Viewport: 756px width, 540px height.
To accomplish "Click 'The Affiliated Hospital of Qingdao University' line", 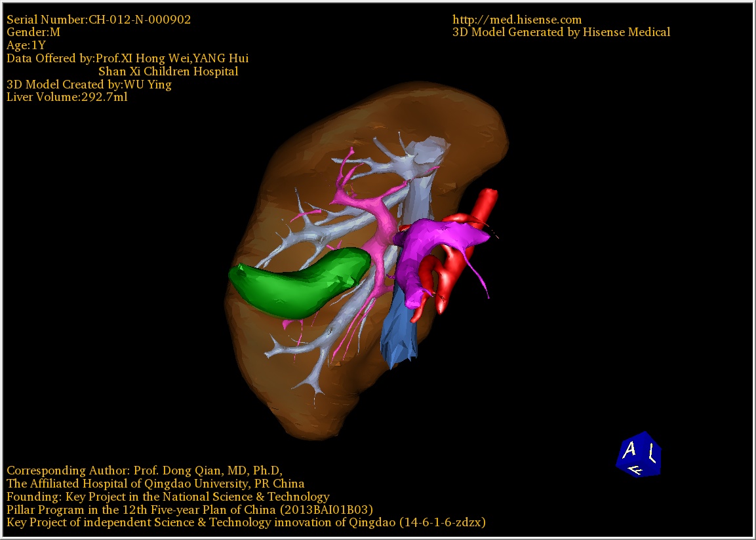I will click(x=155, y=484).
